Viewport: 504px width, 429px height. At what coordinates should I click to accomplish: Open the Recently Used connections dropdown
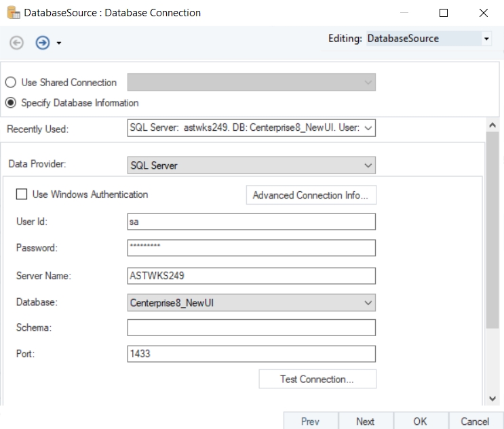[368, 129]
